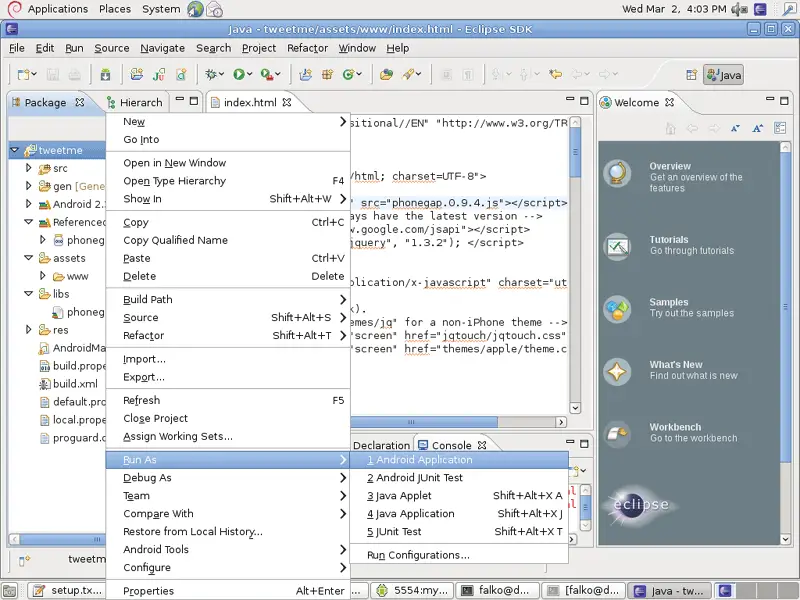Image resolution: width=800 pixels, height=600 pixels.
Task: Open the Tutorials icon in Welcome
Action: pyautogui.click(x=617, y=247)
